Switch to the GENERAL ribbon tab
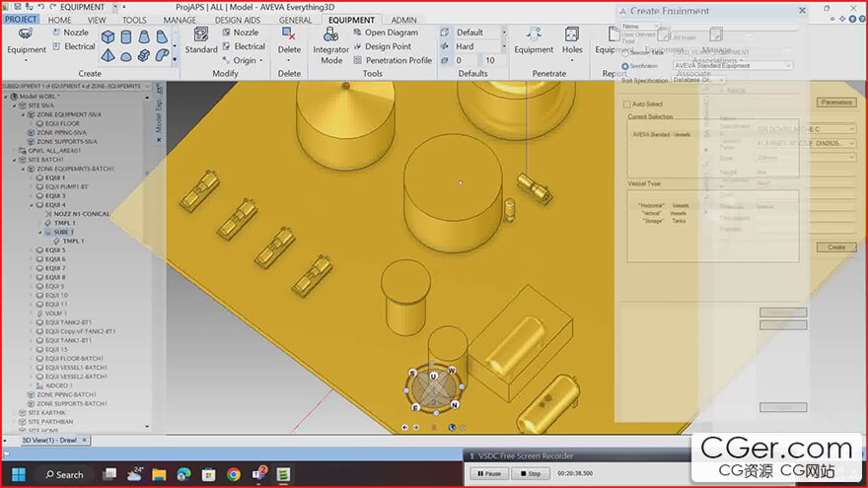Image resolution: width=868 pixels, height=488 pixels. tap(295, 20)
